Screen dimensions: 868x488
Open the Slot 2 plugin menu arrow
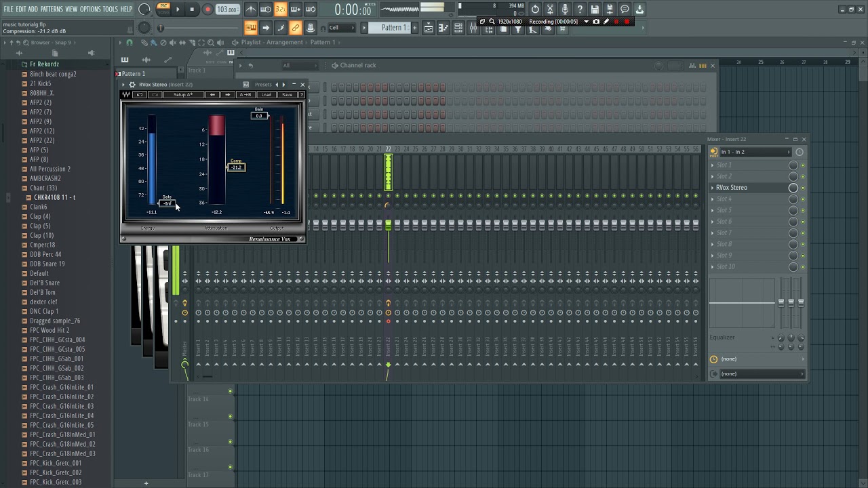[713, 176]
